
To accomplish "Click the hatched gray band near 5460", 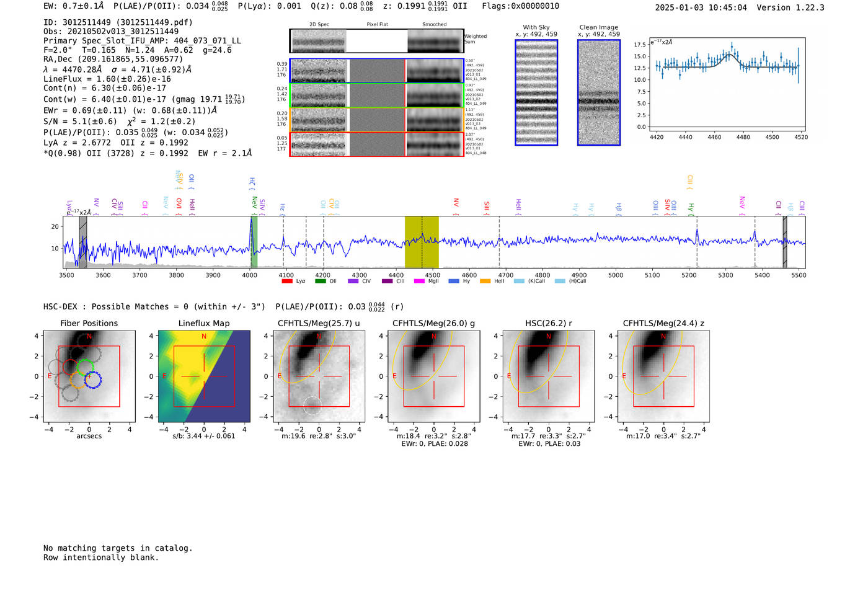I will click(784, 242).
